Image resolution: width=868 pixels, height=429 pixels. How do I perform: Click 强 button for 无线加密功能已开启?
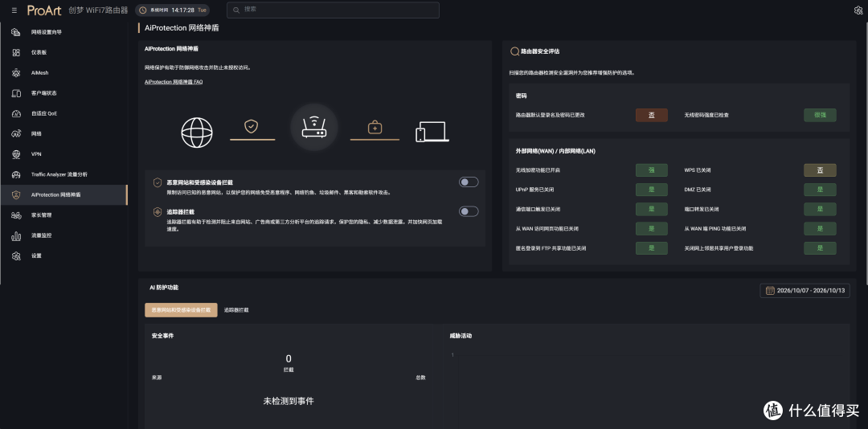click(x=652, y=170)
